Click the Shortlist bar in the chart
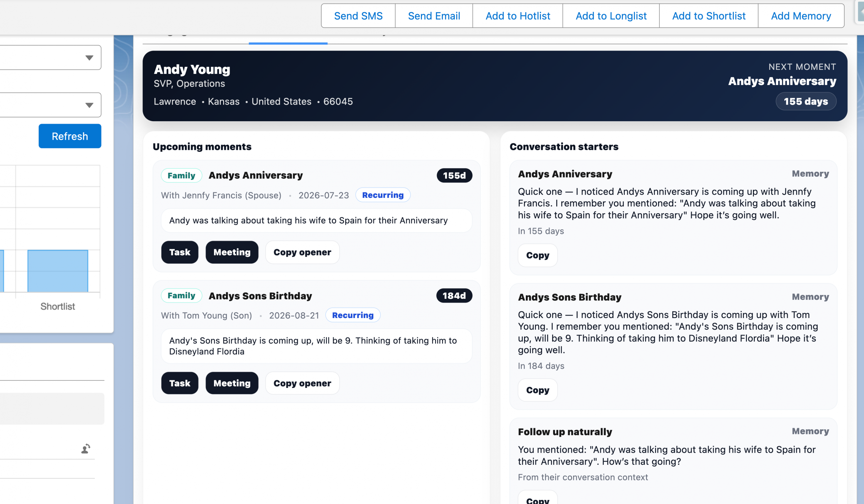The width and height of the screenshot is (864, 504). (x=58, y=271)
